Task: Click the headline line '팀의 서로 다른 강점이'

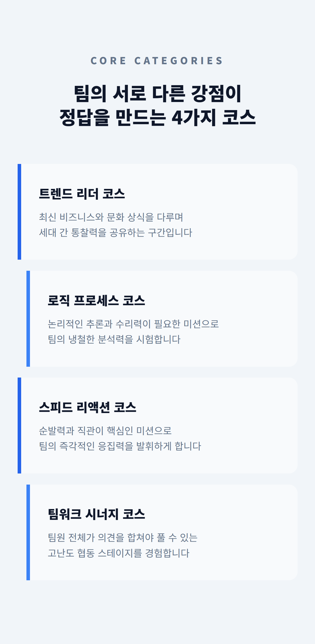Action: [158, 93]
